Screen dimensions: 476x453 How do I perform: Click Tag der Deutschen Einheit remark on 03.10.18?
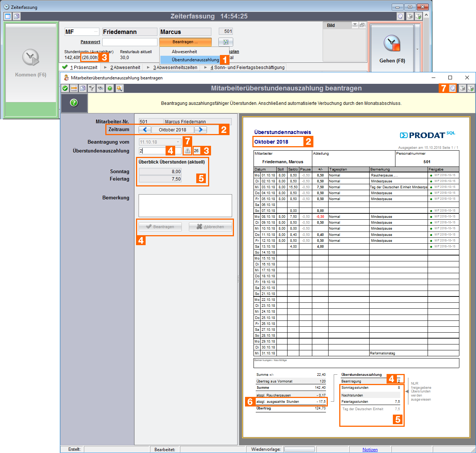pos(399,187)
